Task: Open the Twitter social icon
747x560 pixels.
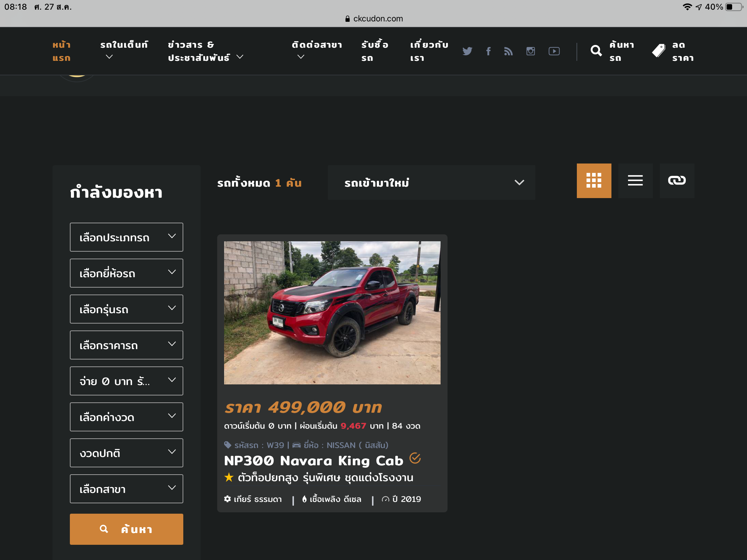Action: (x=467, y=51)
